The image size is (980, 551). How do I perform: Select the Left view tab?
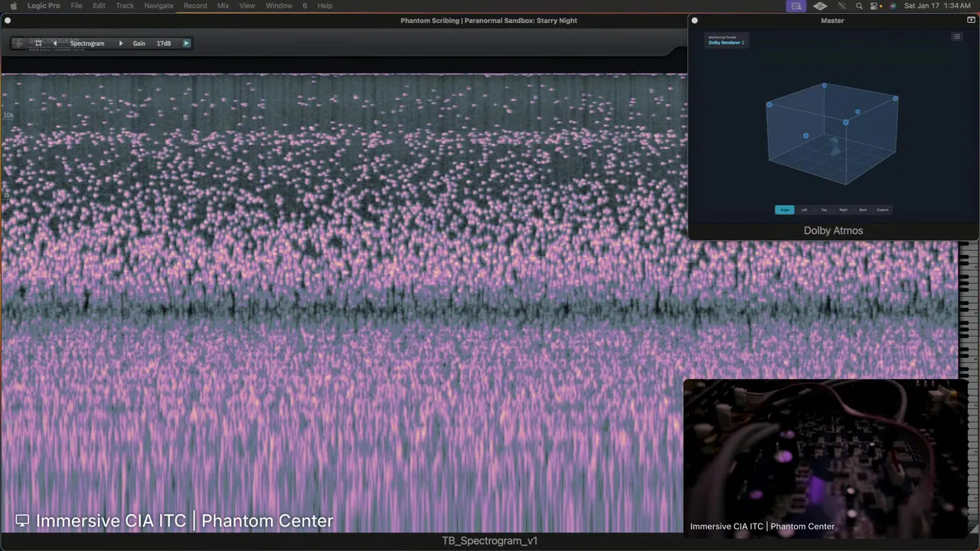(804, 210)
